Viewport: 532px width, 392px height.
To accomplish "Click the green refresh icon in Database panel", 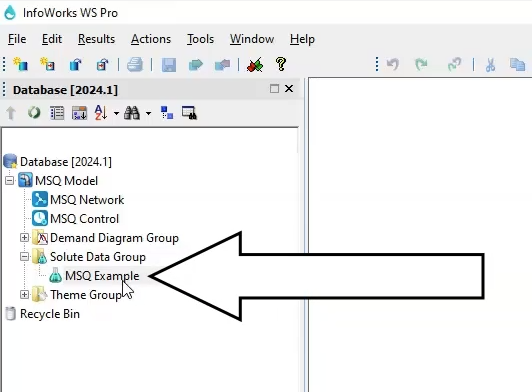I will click(x=34, y=113).
